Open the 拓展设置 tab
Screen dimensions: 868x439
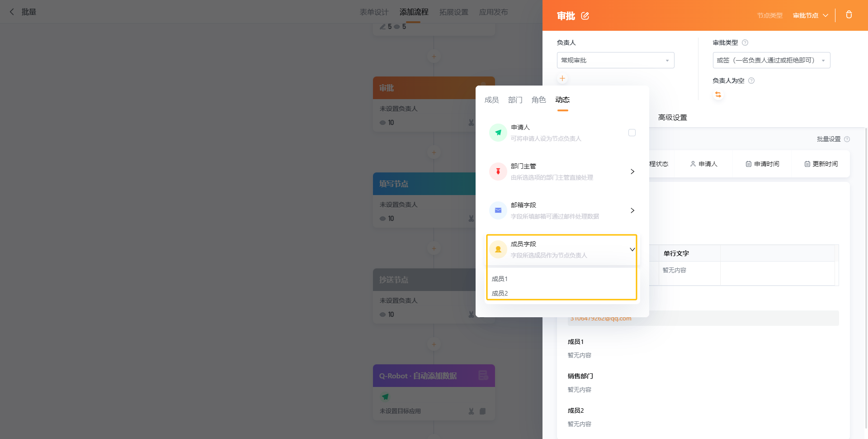click(x=454, y=12)
